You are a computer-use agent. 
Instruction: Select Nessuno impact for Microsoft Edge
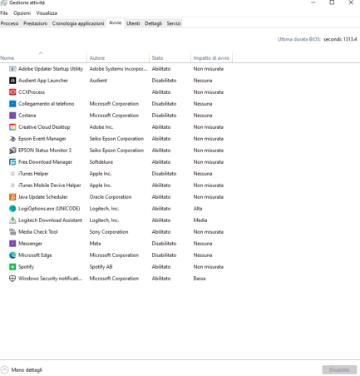[x=203, y=255]
